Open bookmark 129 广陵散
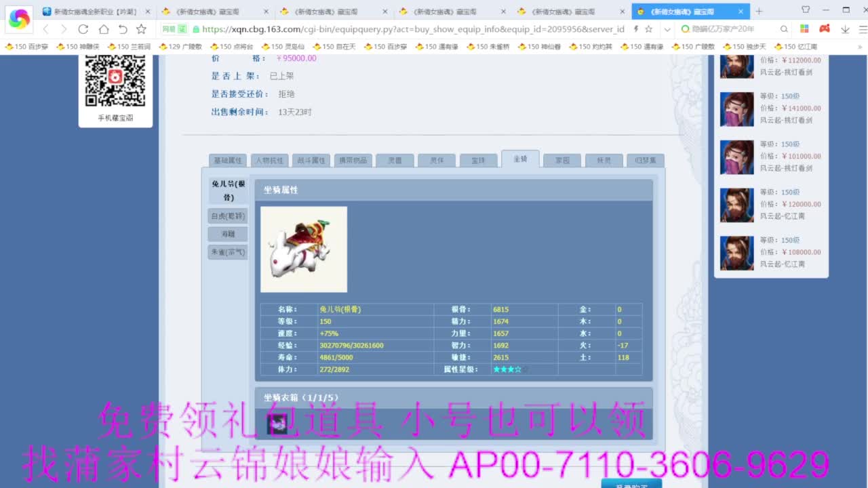Image resolution: width=868 pixels, height=488 pixels. (180, 47)
